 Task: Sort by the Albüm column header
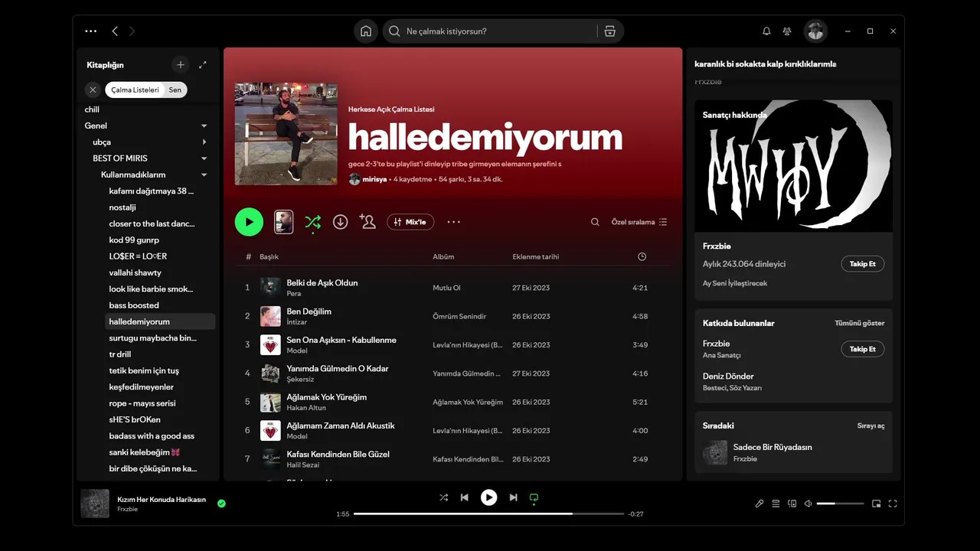[x=443, y=256]
